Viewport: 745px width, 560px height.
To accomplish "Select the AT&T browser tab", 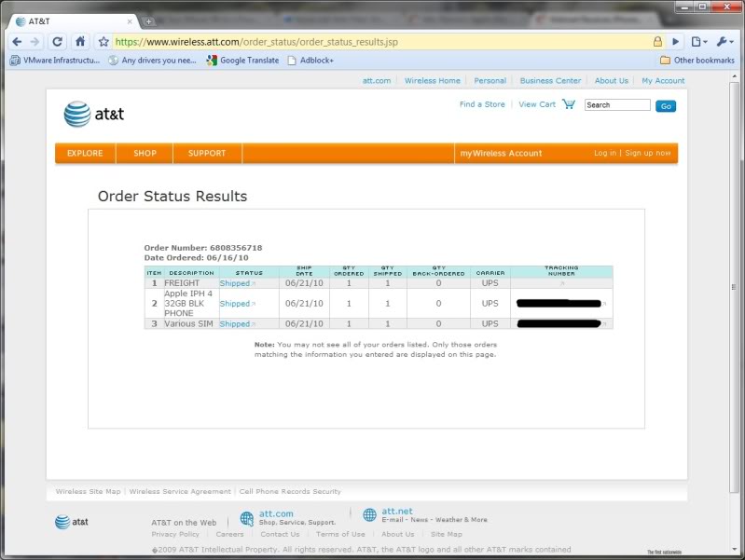I will coord(74,21).
